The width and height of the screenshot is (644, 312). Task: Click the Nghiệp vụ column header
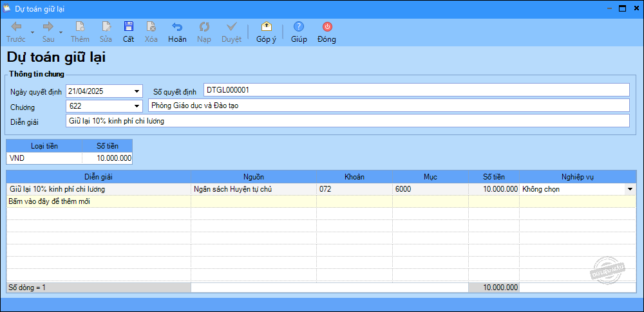(x=578, y=177)
